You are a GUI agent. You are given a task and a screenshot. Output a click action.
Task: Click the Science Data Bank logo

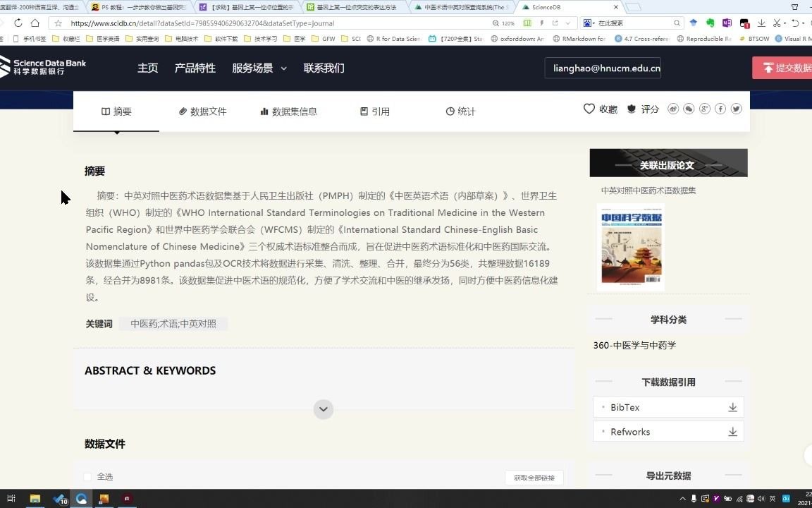point(44,67)
